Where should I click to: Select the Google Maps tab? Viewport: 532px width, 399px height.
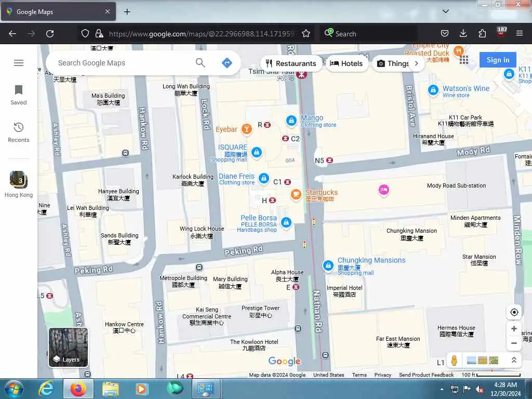click(58, 12)
